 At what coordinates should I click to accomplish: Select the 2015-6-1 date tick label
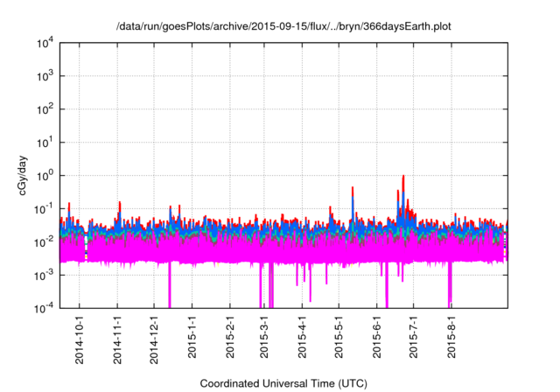(376, 334)
